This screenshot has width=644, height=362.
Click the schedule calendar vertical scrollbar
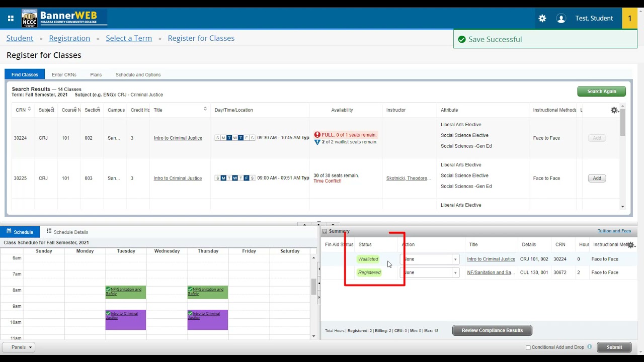313,287
